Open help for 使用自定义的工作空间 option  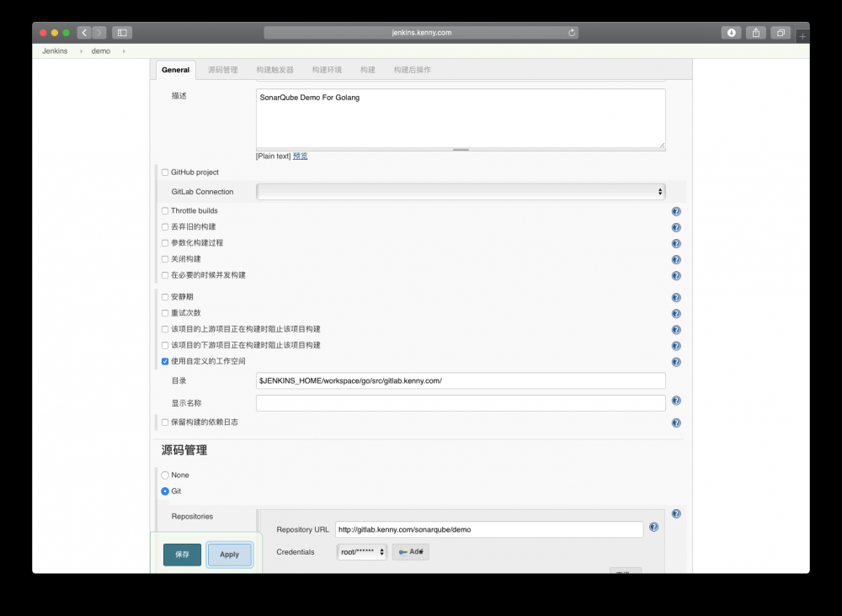675,362
